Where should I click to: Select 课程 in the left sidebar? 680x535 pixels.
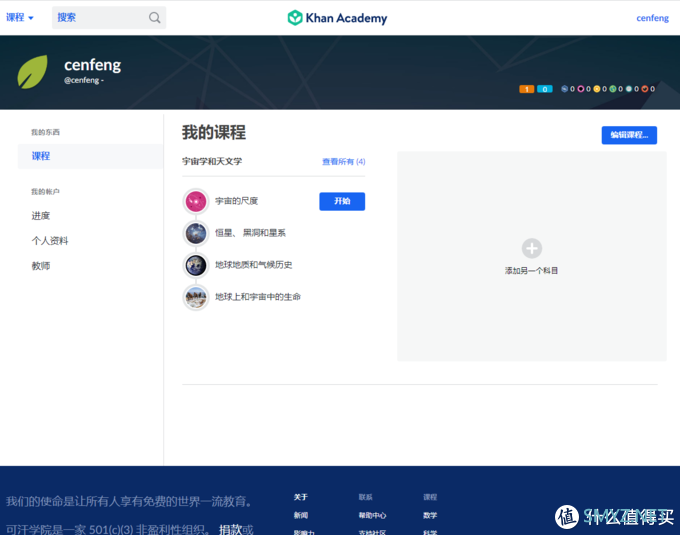click(41, 156)
